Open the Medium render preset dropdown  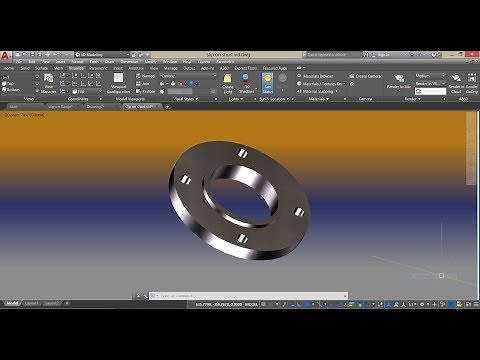(x=430, y=76)
